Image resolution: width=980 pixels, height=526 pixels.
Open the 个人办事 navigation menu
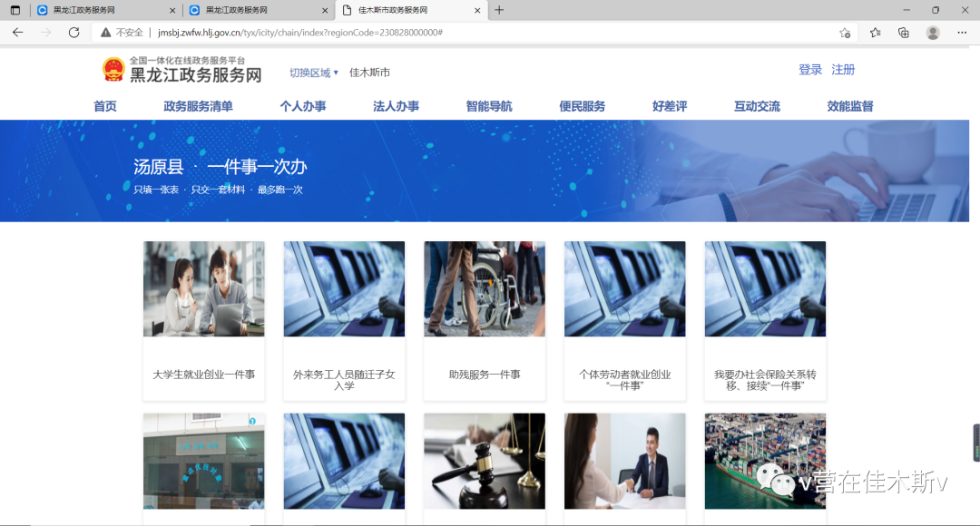[303, 106]
